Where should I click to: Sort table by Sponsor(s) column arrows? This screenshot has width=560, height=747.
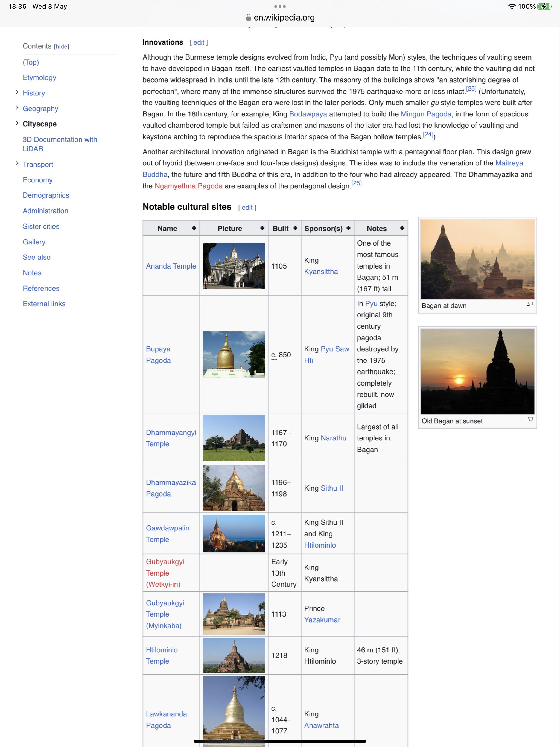click(348, 228)
